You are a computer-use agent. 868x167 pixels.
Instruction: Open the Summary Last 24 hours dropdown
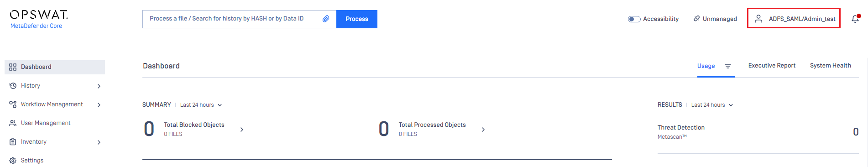tap(201, 105)
